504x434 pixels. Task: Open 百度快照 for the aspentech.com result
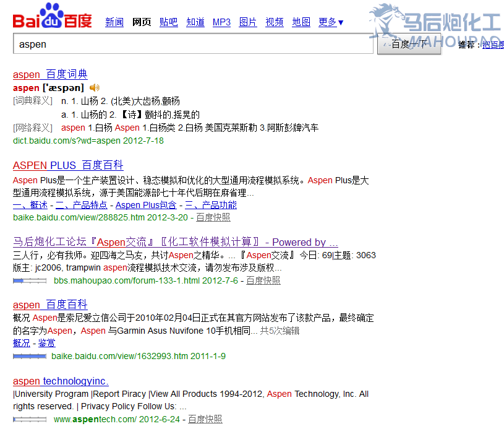(x=205, y=419)
